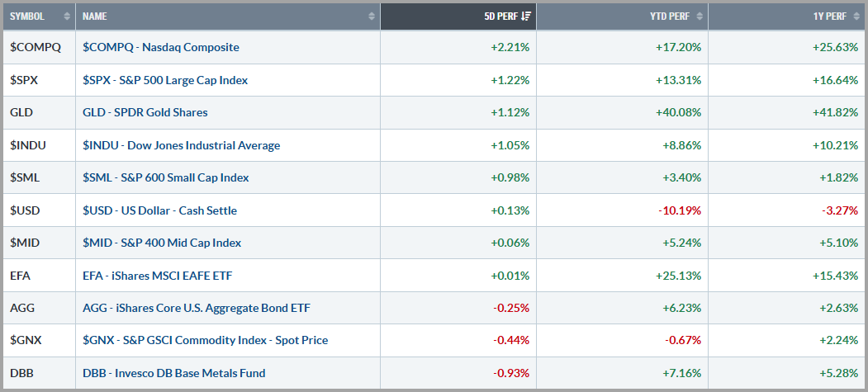Open S&P 600 Small Cap Index link
This screenshot has width=868, height=392.
coord(166,177)
